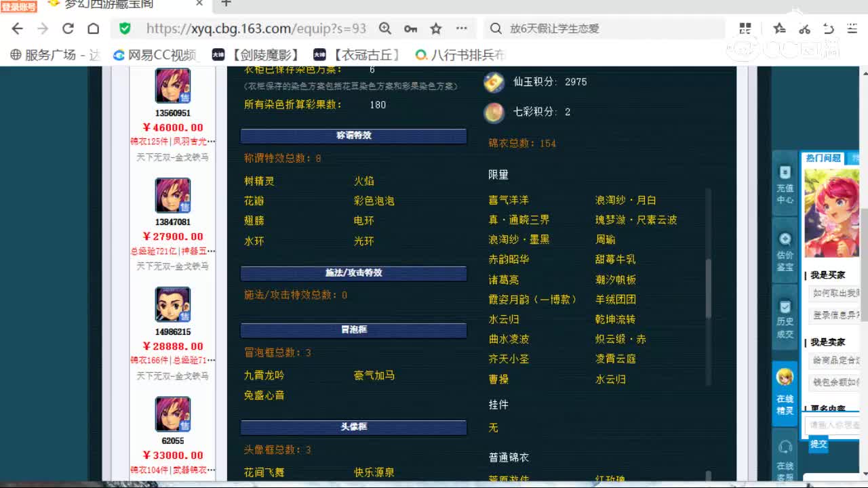Open a new browser tab
This screenshot has width=868, height=488.
(x=226, y=3)
